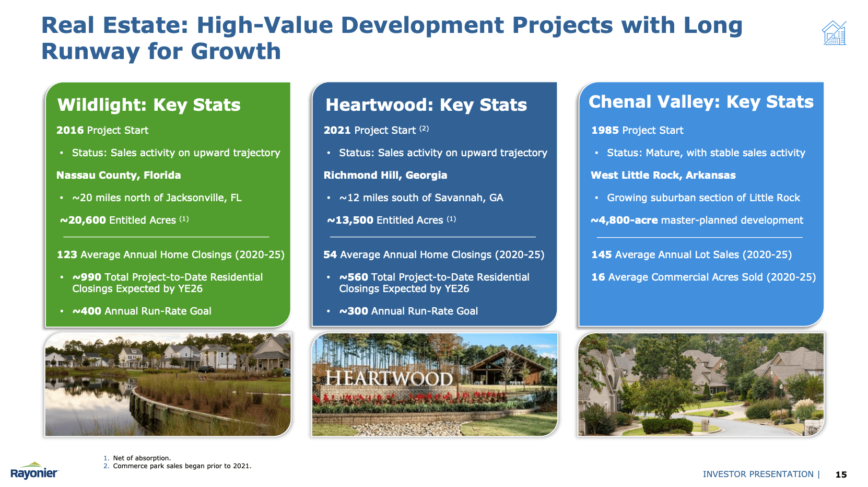Select ~12 miles south of Savannah bullet
The height and width of the screenshot is (487, 868).
(x=421, y=198)
